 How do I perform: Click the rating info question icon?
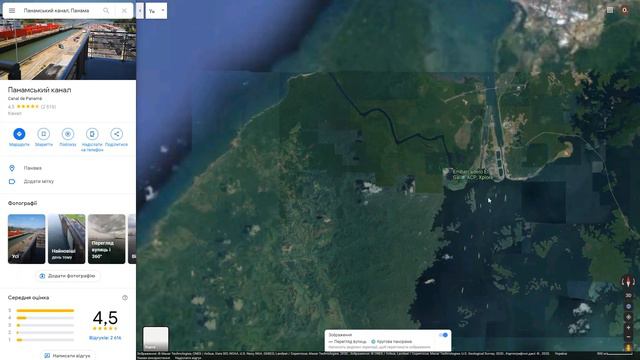pyautogui.click(x=125, y=298)
